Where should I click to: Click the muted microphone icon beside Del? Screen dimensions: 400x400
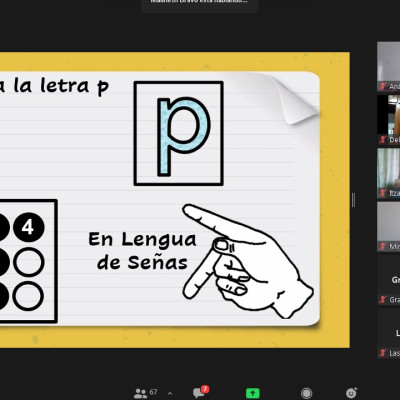[x=383, y=140]
